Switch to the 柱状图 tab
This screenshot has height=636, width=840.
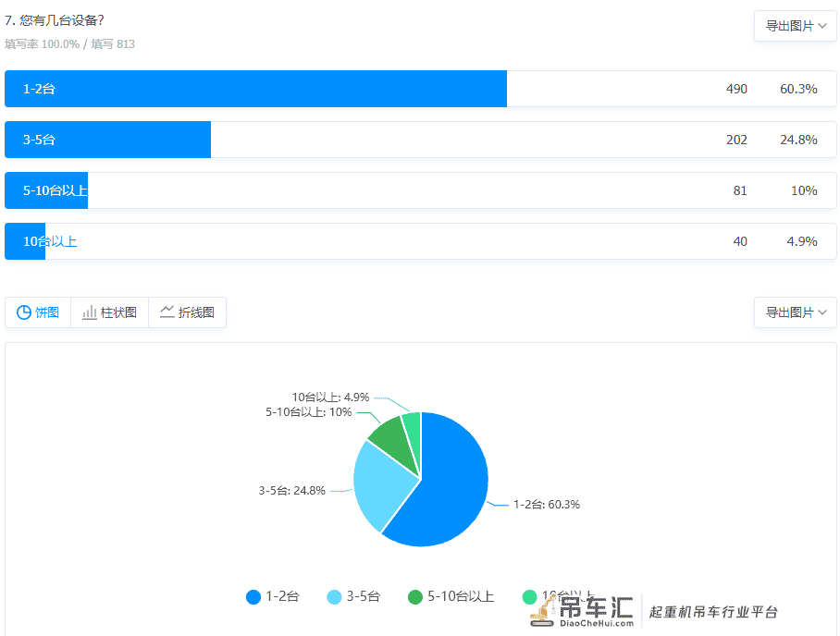coord(109,312)
